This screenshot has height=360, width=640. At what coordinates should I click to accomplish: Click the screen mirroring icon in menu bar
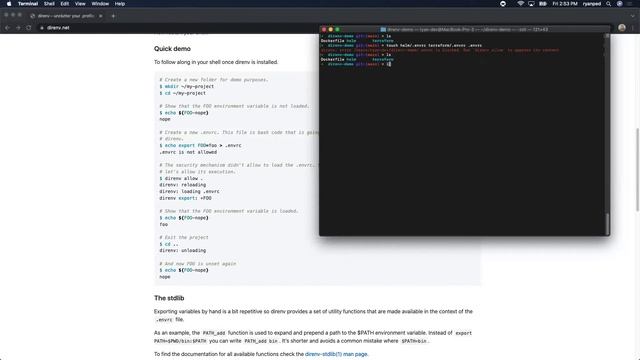(531, 4)
